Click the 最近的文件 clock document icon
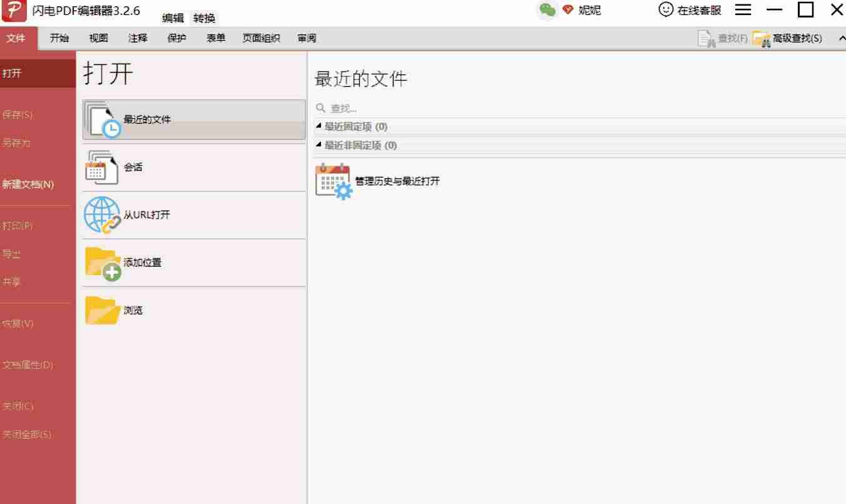Viewport: 846px width, 504px height. tap(103, 120)
